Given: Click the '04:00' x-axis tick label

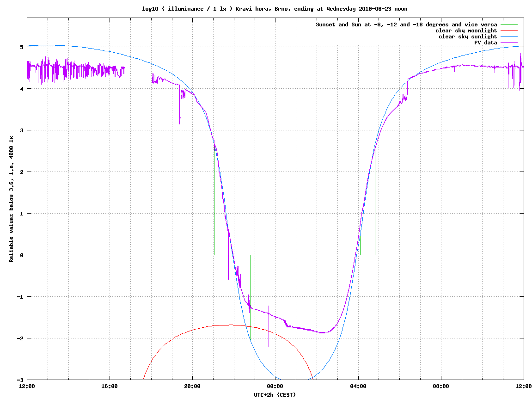Looking at the screenshot, I should pyautogui.click(x=358, y=387).
